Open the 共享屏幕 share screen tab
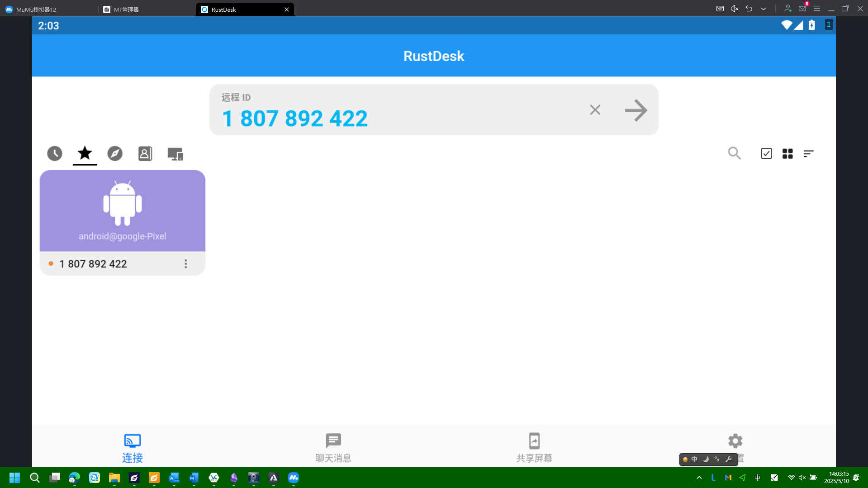Image resolution: width=868 pixels, height=488 pixels. 534,448
